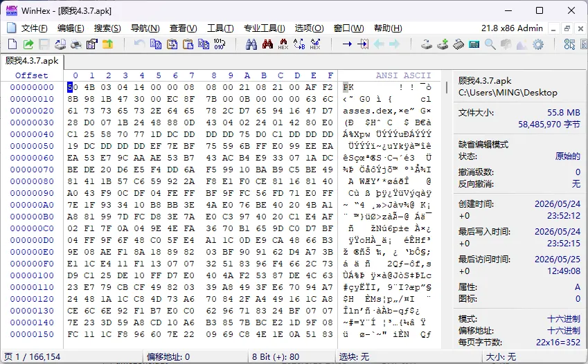Screen dimensions: 588x364
Task: Open file Properties icon
Action: coord(92,44)
